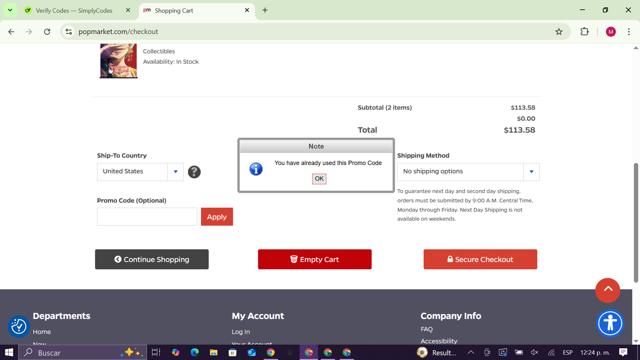
Task: Open the FAQ link
Action: (427, 329)
